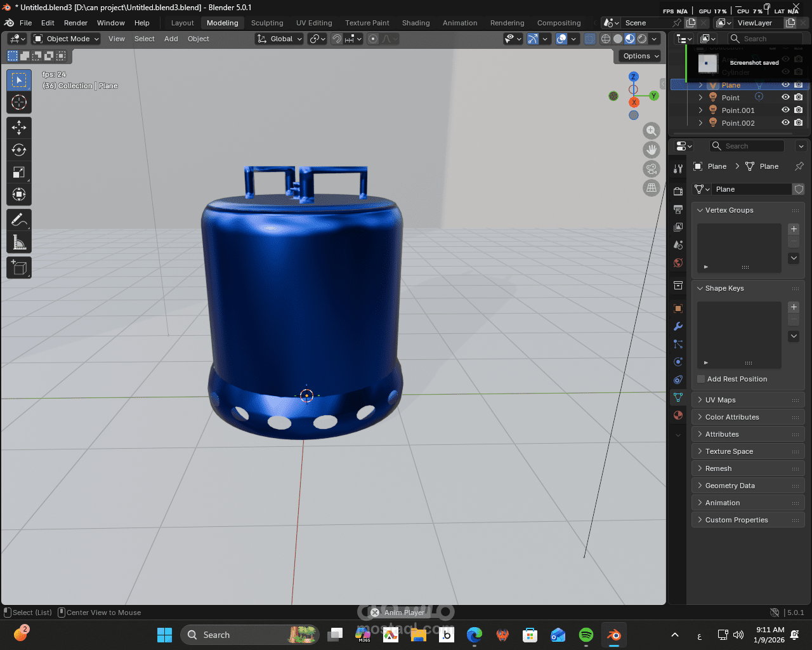Expand the Geometry Data panel
The image size is (812, 650).
pyautogui.click(x=747, y=486)
